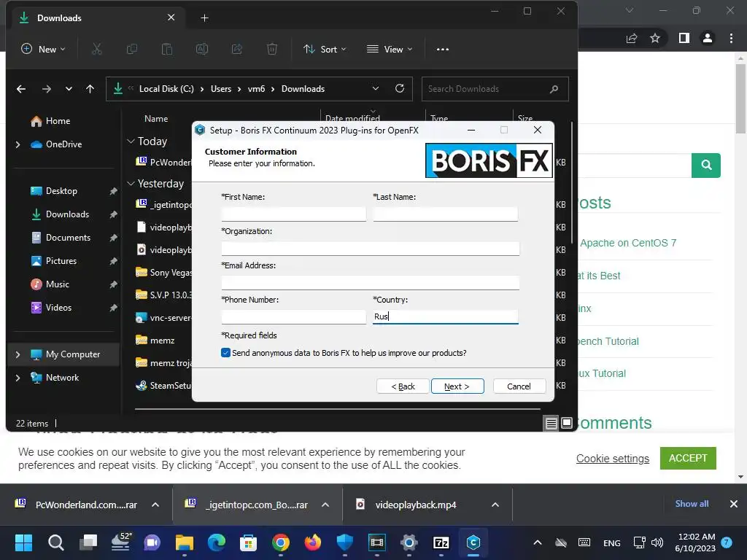Open Cookie settings link
Screen dimensions: 747x560
pyautogui.click(x=613, y=459)
